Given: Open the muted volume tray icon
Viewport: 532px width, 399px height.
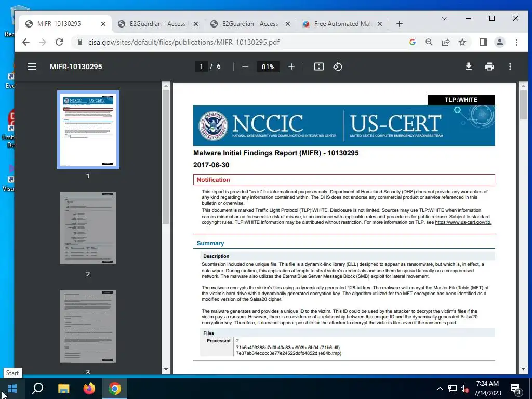Looking at the screenshot, I should [x=464, y=389].
